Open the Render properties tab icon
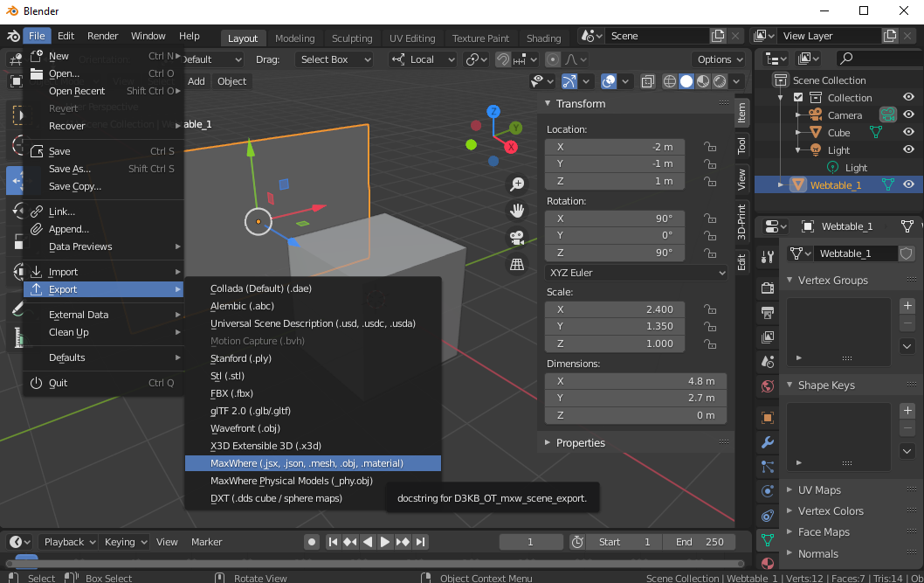The image size is (924, 583). click(x=768, y=288)
